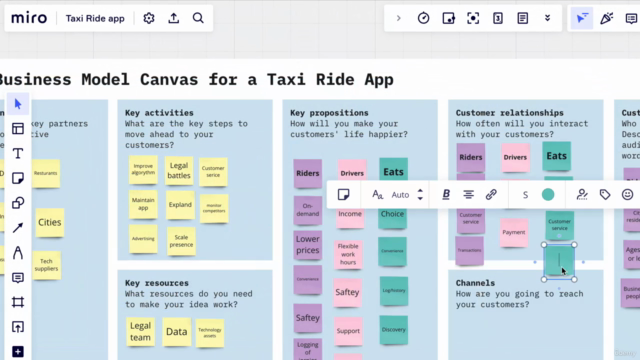Select the selected empty teal sticky note
The height and width of the screenshot is (360, 640).
[559, 262]
